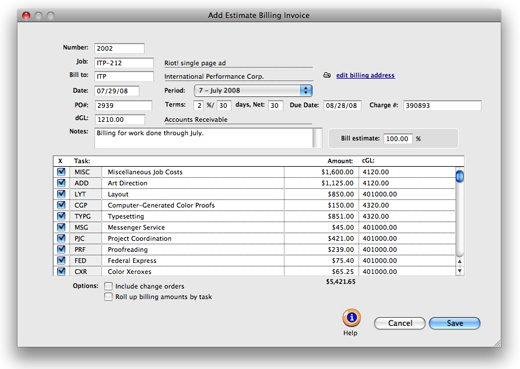Click the cGL 4120.00 for MISC row
Viewport: 520px width, 369px height.
(376, 172)
